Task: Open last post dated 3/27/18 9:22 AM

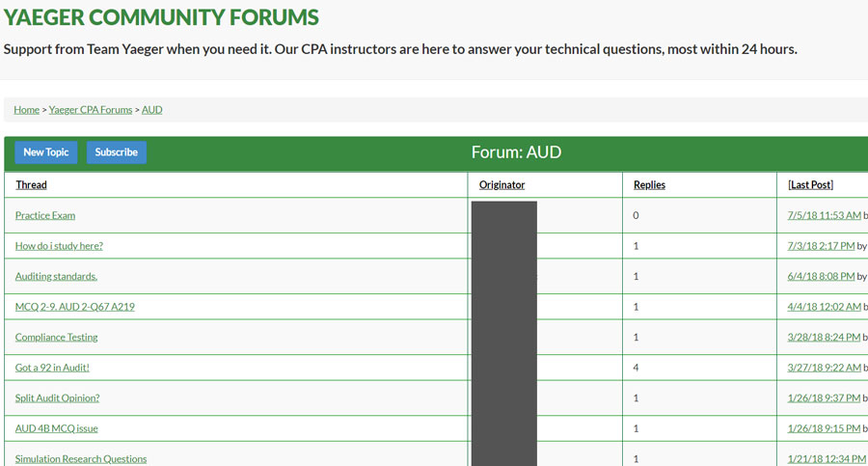Action: coord(825,368)
